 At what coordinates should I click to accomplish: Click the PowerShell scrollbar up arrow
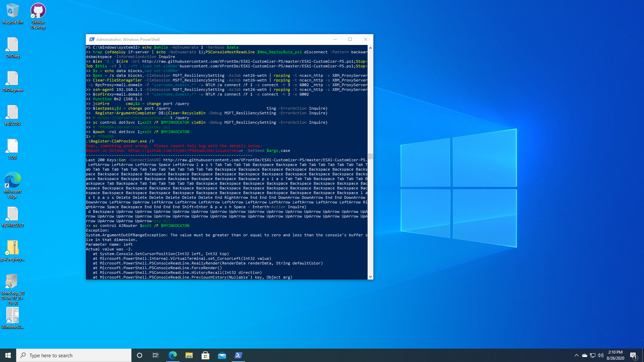(x=370, y=48)
